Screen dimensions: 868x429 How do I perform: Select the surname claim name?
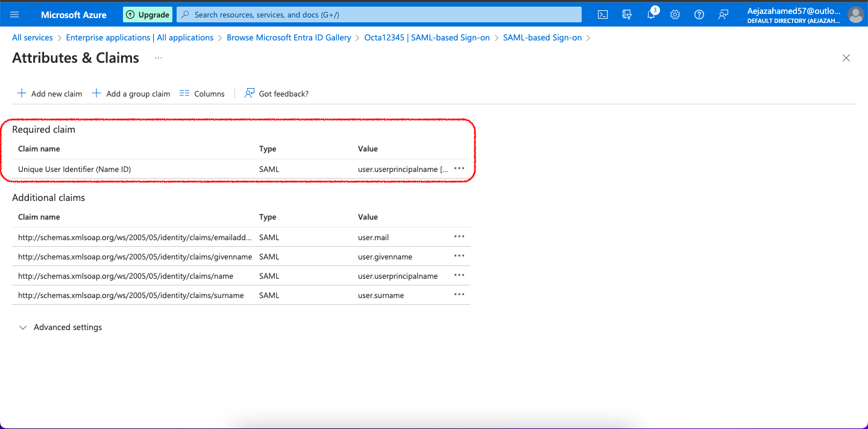tap(131, 295)
